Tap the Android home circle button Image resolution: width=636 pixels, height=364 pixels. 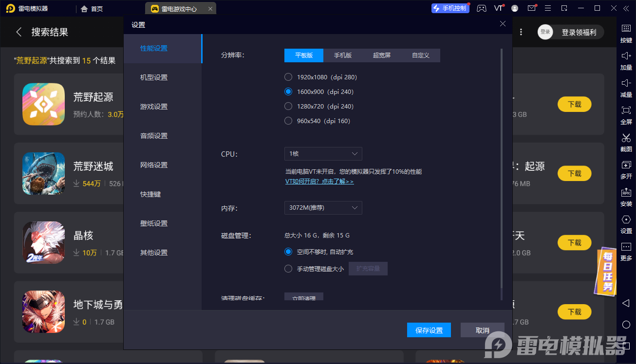pos(626,325)
